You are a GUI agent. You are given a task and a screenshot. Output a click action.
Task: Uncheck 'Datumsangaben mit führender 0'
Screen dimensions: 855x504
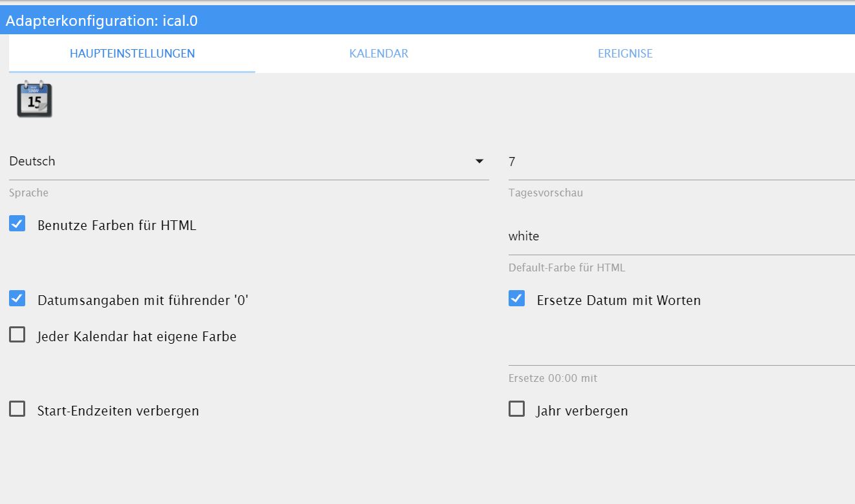[x=17, y=299]
